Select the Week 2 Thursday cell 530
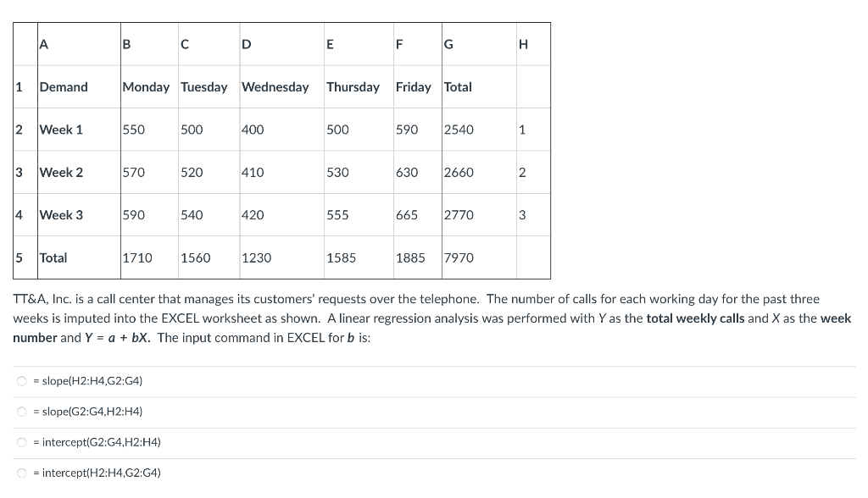 point(359,172)
